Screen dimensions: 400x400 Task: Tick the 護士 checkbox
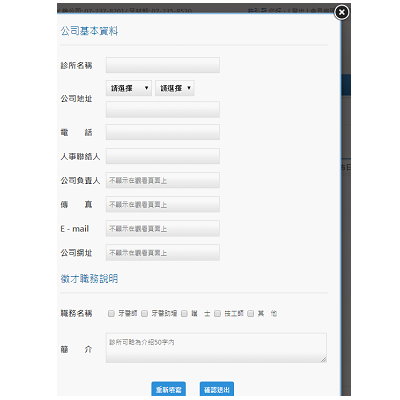pos(184,313)
